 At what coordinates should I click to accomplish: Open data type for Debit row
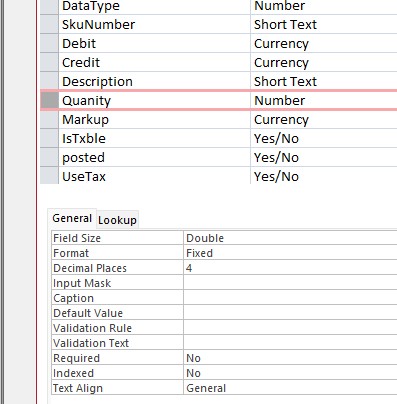(x=324, y=43)
